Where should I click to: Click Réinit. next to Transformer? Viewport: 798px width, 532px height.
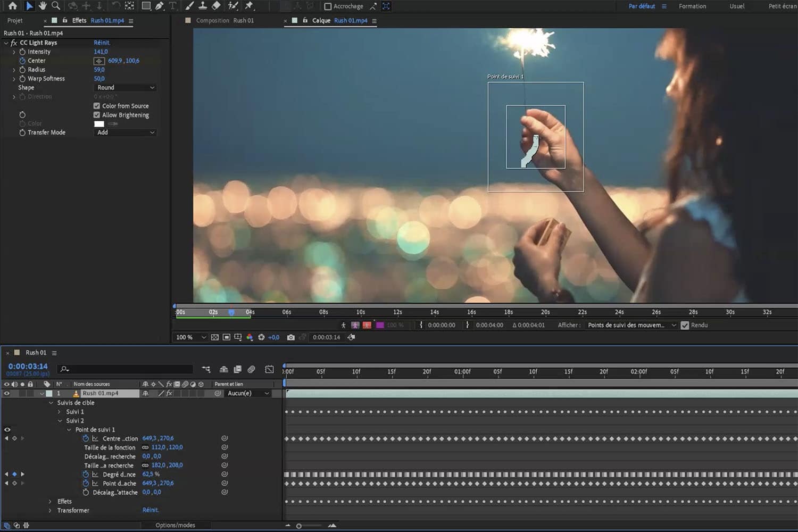(151, 510)
